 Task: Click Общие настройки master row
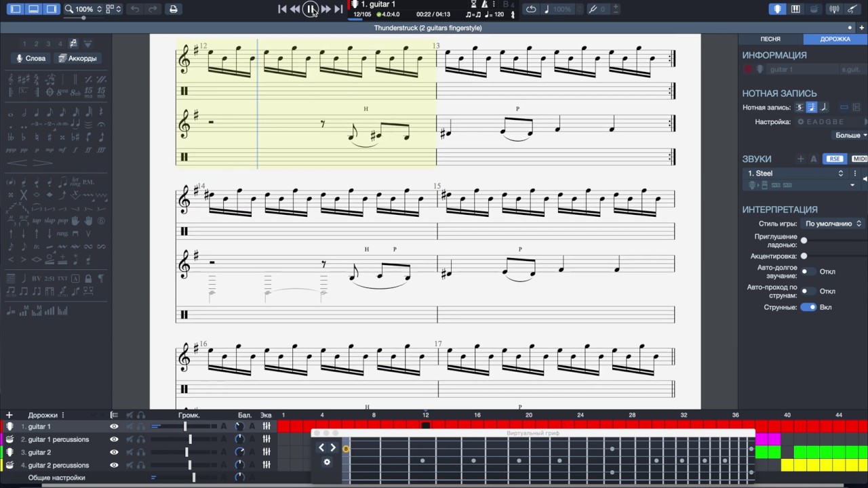pyautogui.click(x=56, y=478)
